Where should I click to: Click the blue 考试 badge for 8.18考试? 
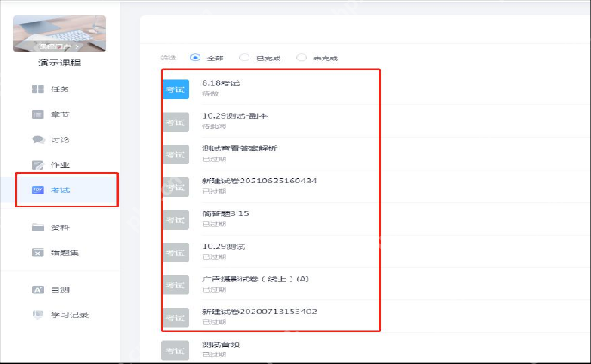coord(175,89)
